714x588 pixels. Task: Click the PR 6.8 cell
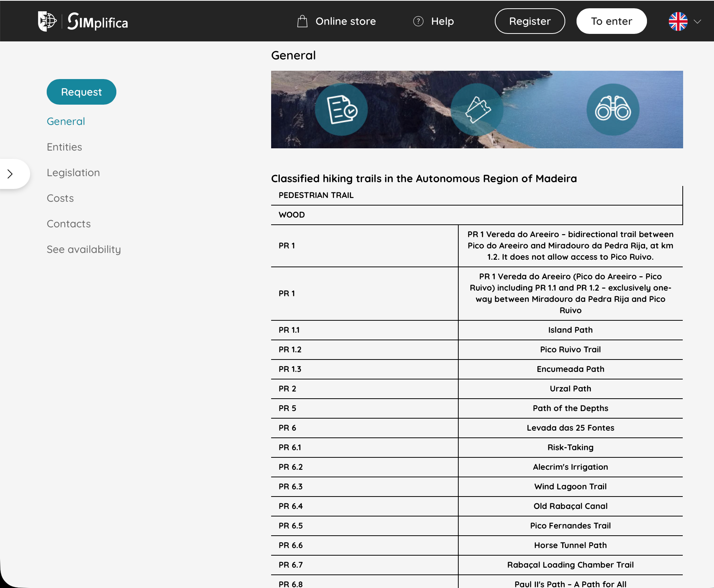click(365, 582)
